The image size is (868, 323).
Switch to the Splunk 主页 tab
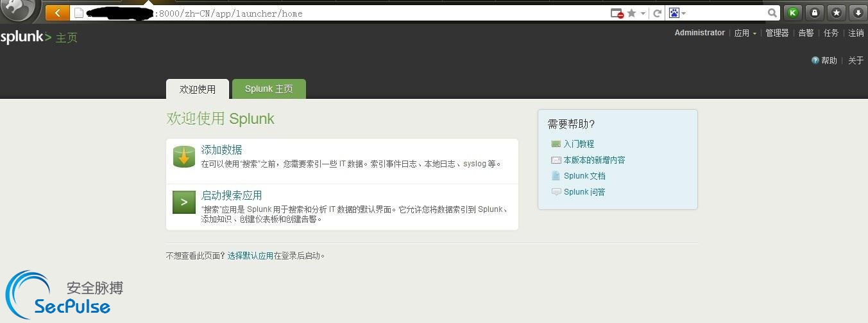(269, 89)
